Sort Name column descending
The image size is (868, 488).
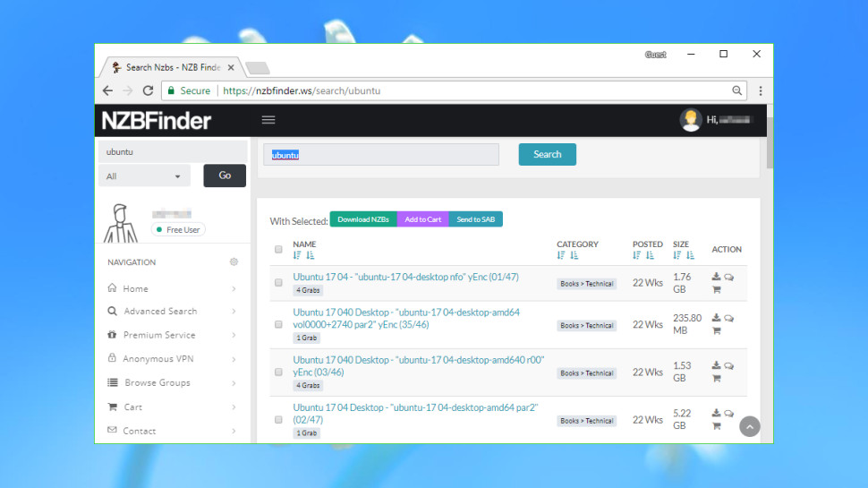click(x=297, y=255)
